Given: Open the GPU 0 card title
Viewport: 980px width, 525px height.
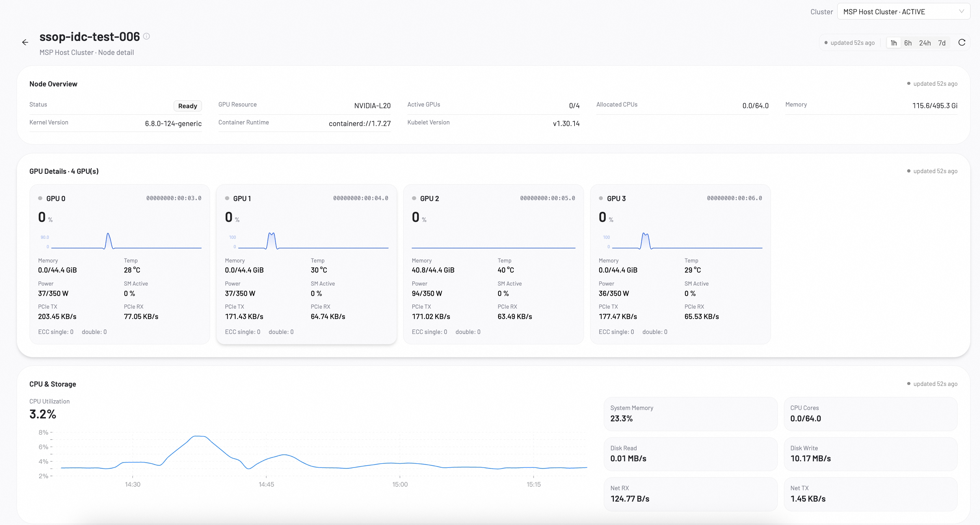Looking at the screenshot, I should (x=56, y=198).
